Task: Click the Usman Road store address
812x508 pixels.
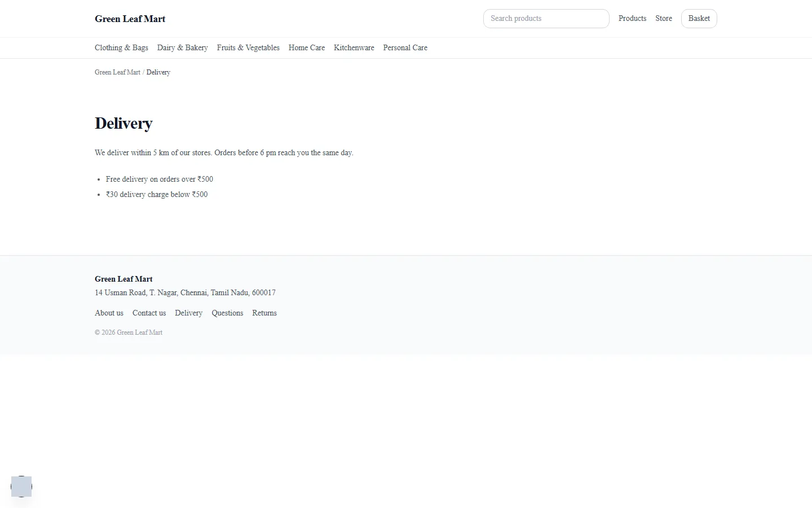Action: tap(185, 293)
